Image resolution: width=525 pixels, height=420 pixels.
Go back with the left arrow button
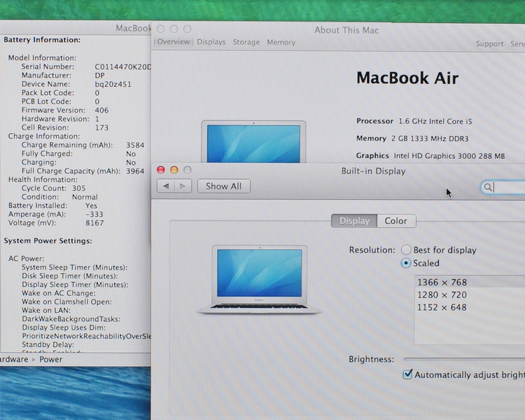[x=166, y=186]
